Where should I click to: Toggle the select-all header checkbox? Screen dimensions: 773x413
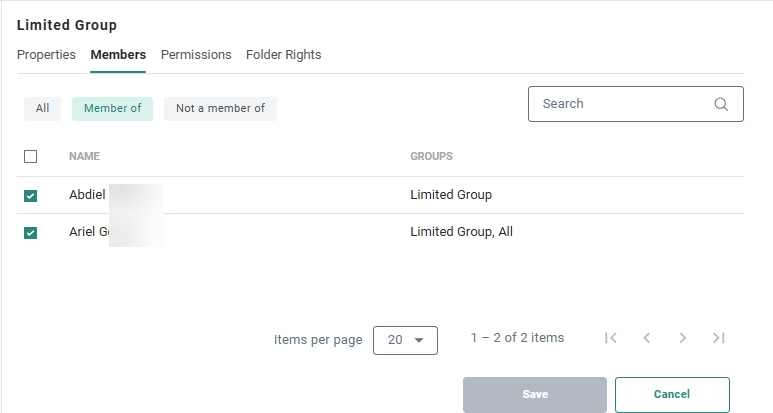click(30, 156)
